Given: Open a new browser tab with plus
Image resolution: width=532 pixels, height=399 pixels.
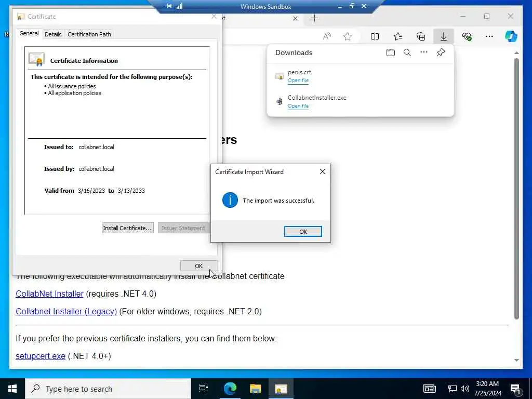Looking at the screenshot, I should [314, 18].
